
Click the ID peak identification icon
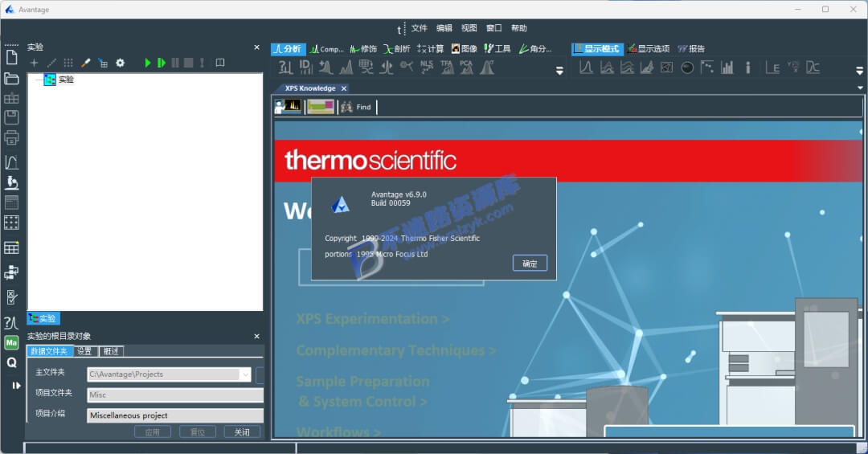305,67
